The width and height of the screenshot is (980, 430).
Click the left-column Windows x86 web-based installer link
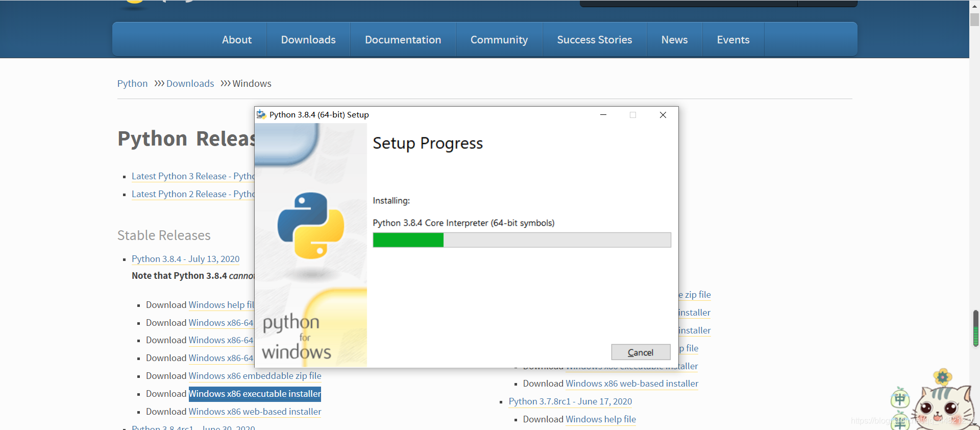(x=255, y=412)
